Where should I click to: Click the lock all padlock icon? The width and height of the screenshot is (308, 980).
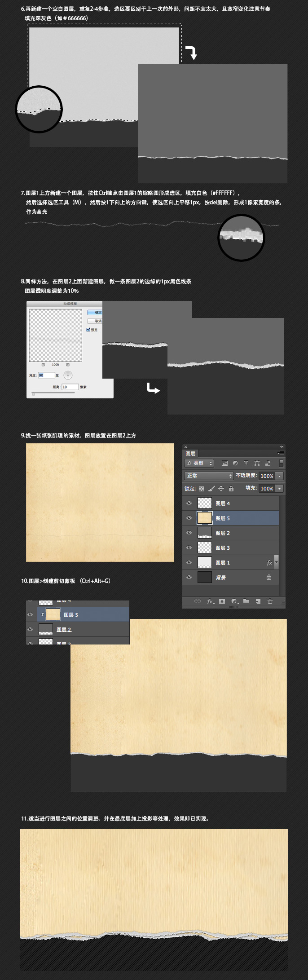(x=231, y=488)
